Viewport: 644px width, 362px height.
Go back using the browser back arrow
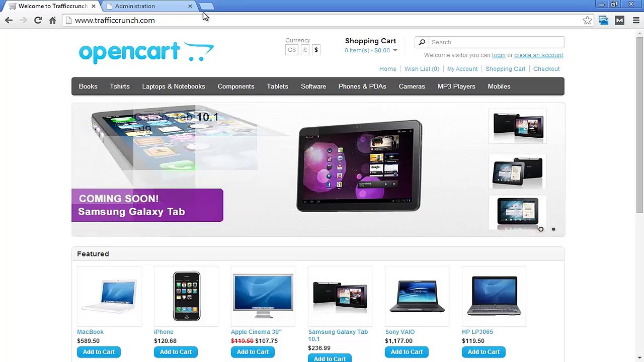tap(9, 20)
